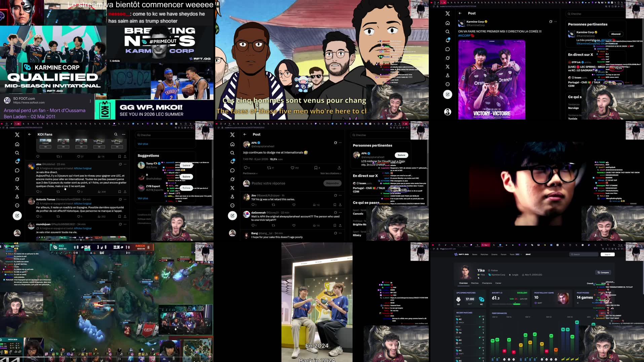
Task: Go back using arrow beside KOI Fans
Action: point(30,134)
